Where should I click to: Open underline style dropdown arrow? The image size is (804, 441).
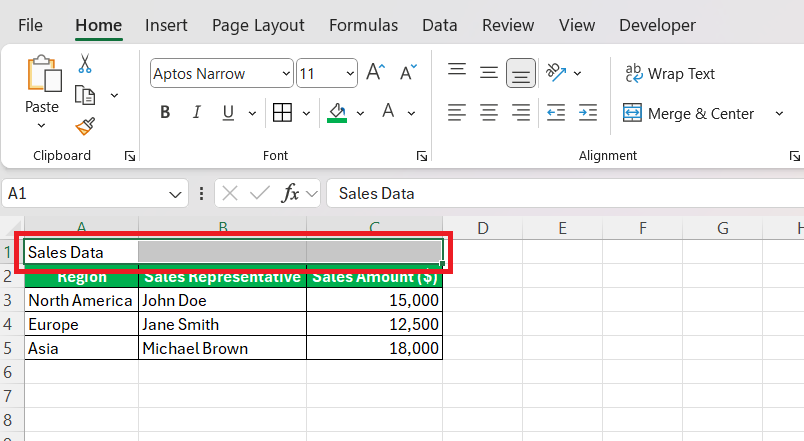click(x=252, y=113)
